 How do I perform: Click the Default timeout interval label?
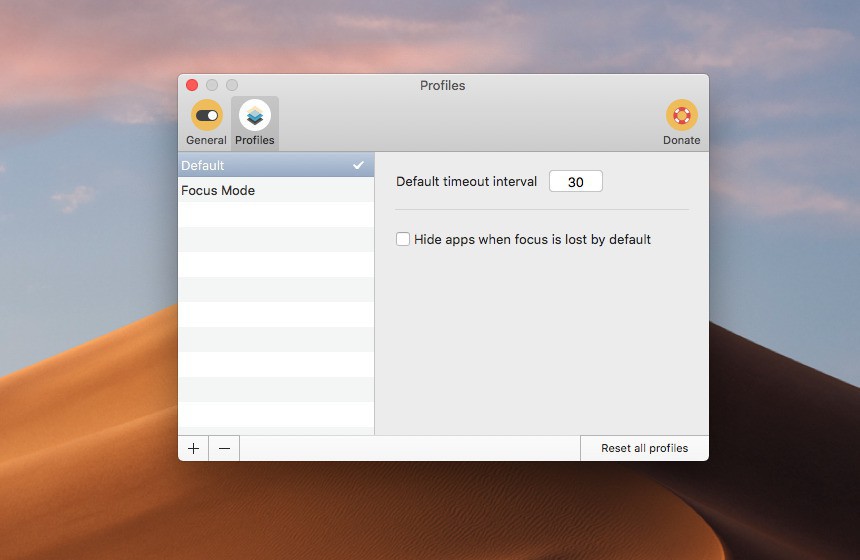466,182
